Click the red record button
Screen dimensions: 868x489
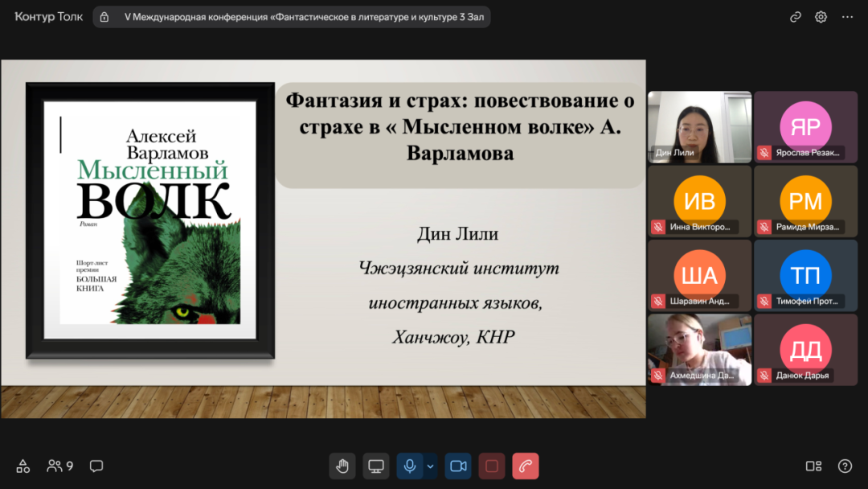492,466
